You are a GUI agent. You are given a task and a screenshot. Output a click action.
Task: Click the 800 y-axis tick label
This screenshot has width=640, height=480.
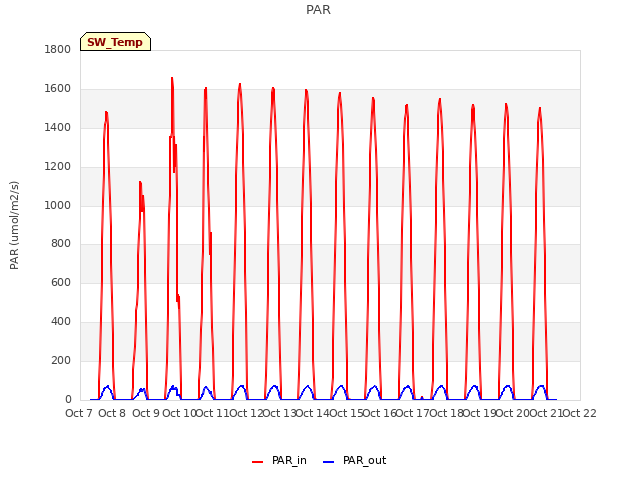pyautogui.click(x=61, y=244)
